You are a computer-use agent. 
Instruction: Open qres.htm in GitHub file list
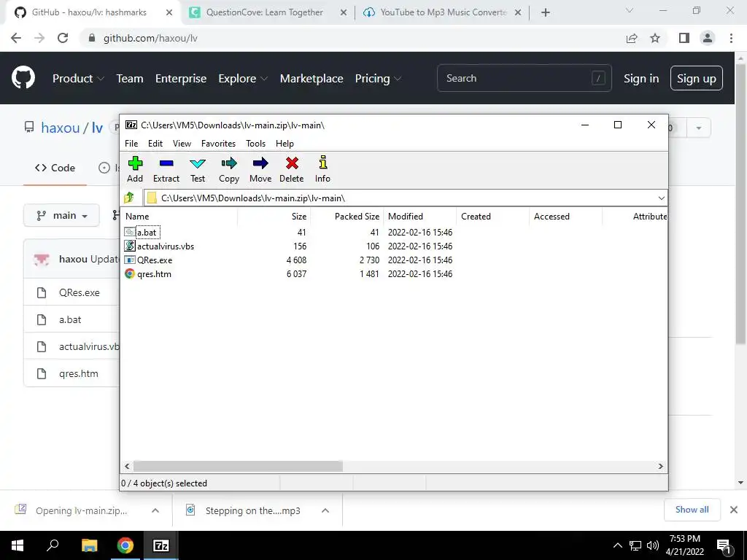[x=79, y=374]
